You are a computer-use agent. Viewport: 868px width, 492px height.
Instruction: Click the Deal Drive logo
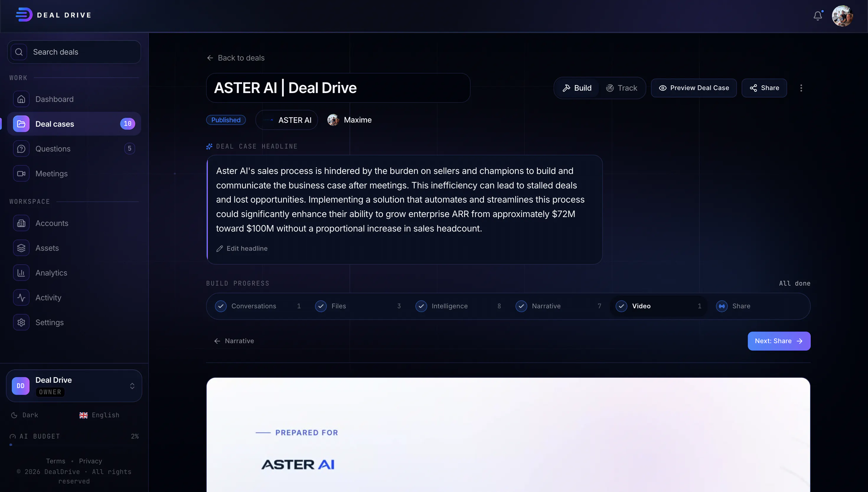click(53, 15)
